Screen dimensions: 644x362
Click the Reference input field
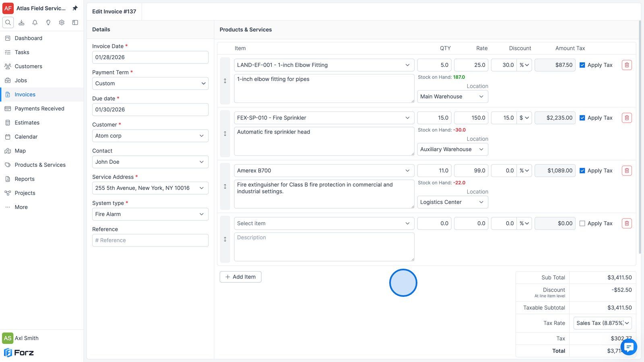point(150,240)
